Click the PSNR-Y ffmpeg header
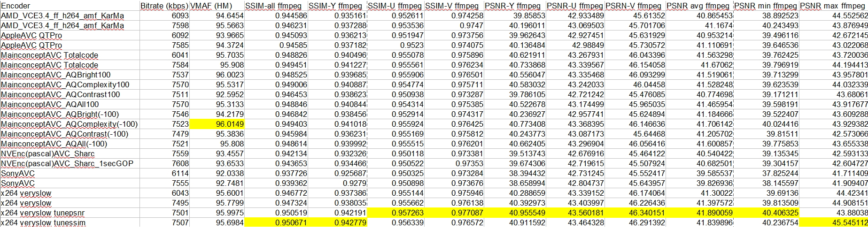 coord(515,6)
